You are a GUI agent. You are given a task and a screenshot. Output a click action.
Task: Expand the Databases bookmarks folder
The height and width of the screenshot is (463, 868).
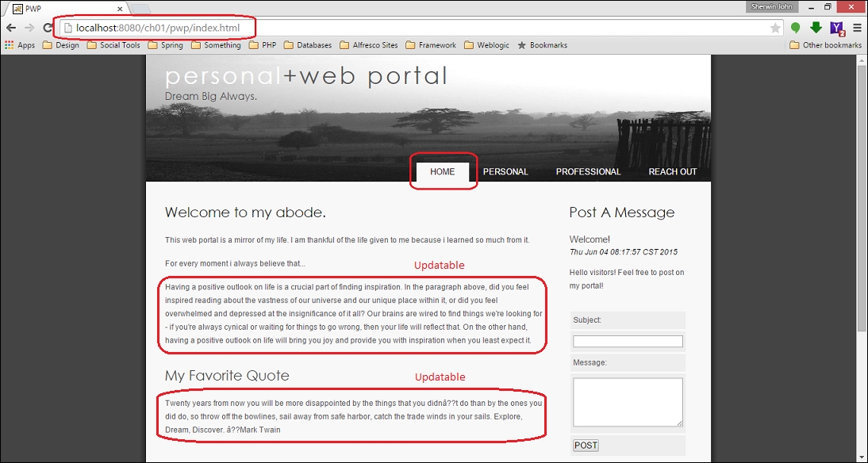(x=308, y=45)
